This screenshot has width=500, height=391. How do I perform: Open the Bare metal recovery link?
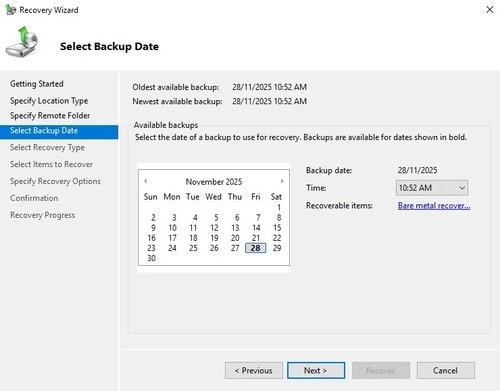coord(434,206)
